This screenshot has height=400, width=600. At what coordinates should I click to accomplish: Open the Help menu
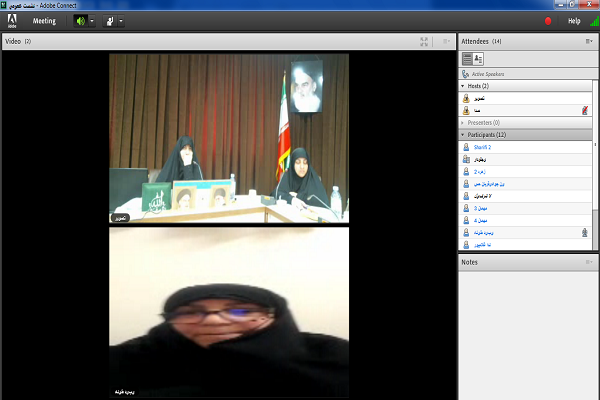click(x=574, y=20)
